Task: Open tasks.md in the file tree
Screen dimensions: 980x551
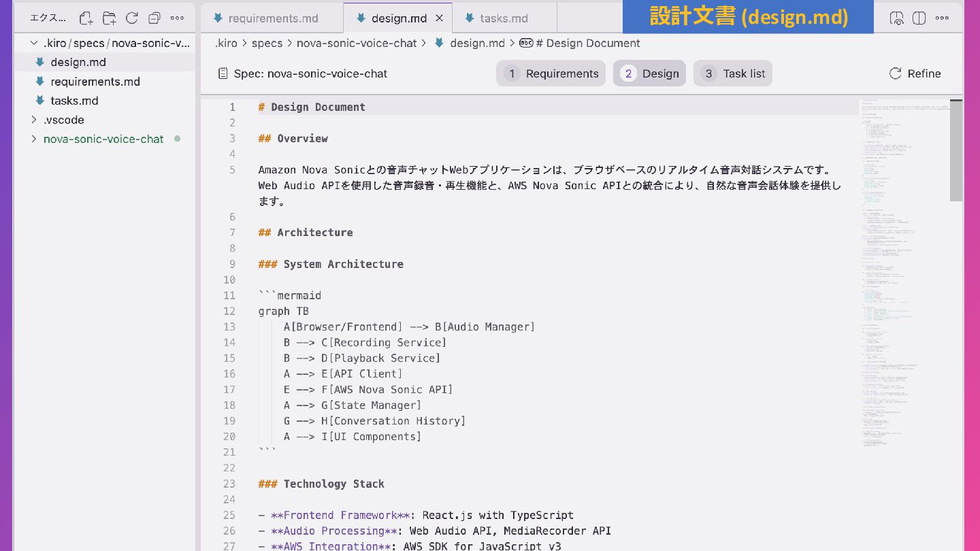Action: pos(105,101)
